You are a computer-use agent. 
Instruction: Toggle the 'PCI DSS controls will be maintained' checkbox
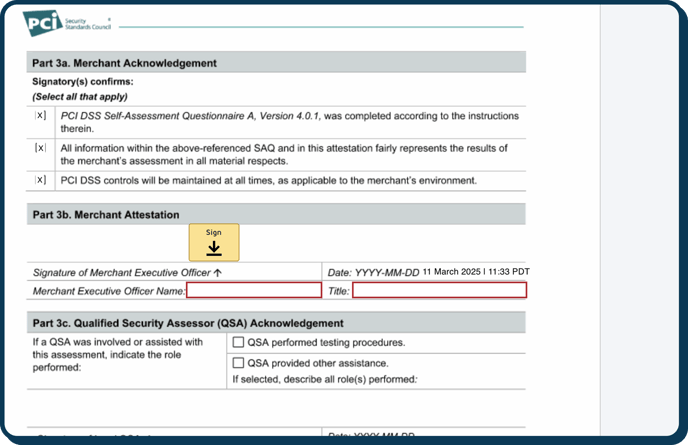click(40, 179)
